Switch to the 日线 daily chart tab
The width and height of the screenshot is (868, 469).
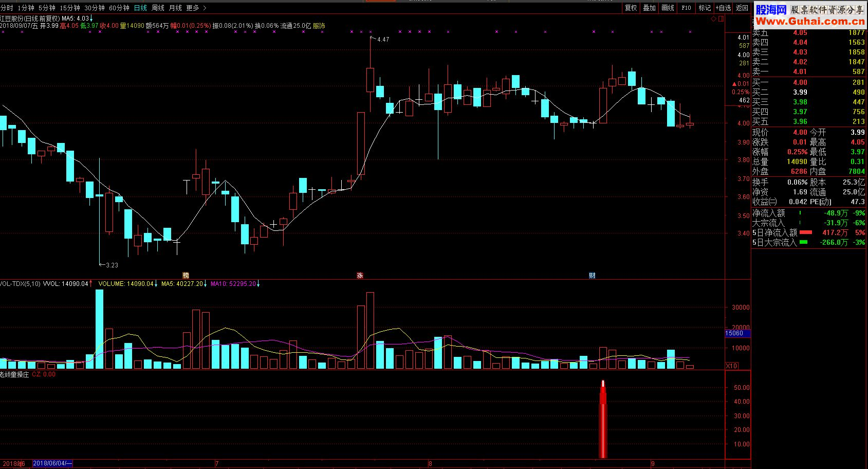(140, 8)
